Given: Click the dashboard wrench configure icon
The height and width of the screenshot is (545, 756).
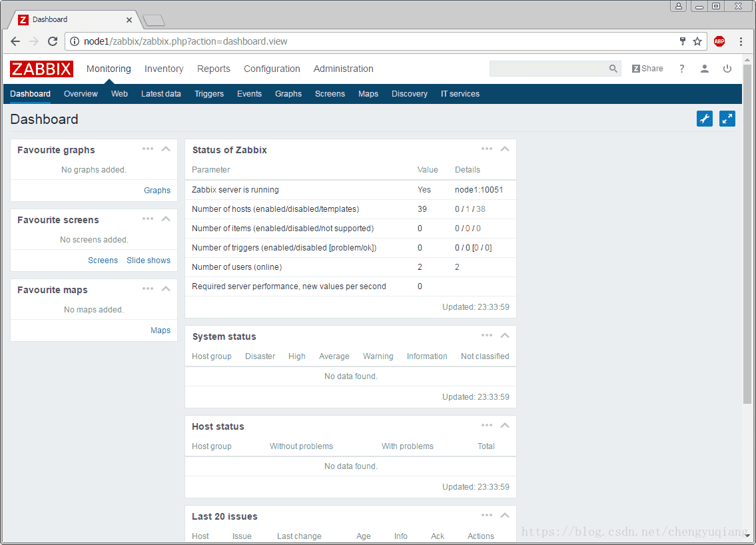Looking at the screenshot, I should (705, 119).
